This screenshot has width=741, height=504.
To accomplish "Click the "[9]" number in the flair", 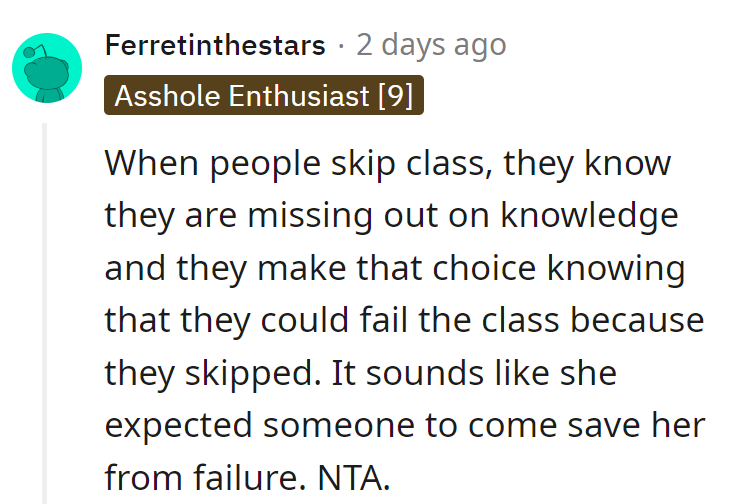I will pos(395,96).
